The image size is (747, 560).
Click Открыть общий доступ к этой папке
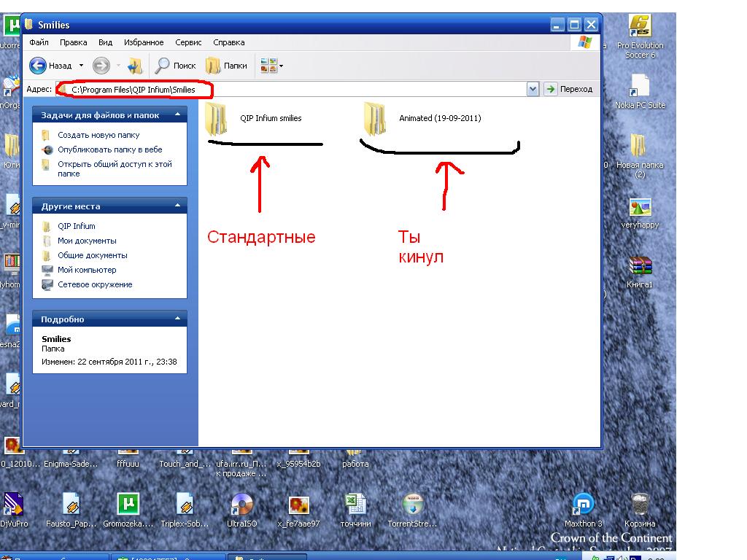115,168
